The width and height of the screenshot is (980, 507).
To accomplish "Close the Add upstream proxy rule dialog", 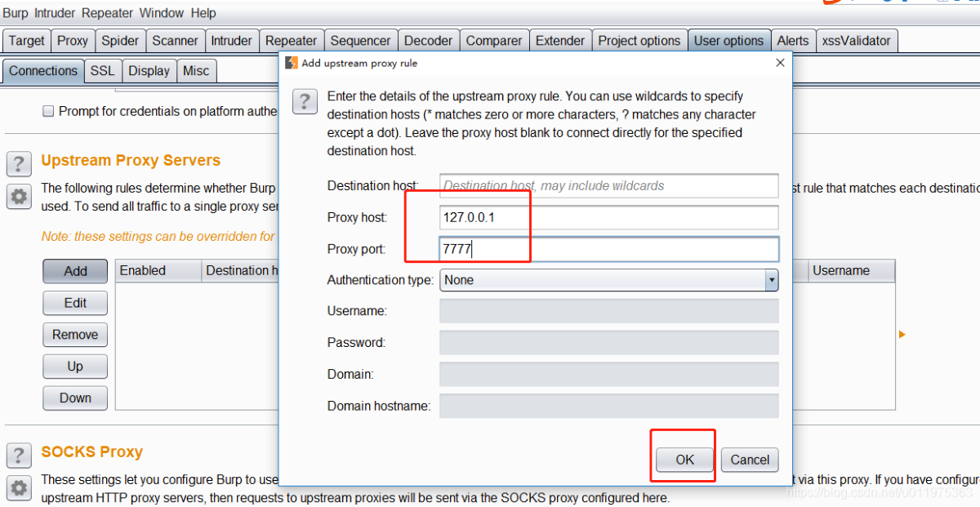I will [780, 63].
